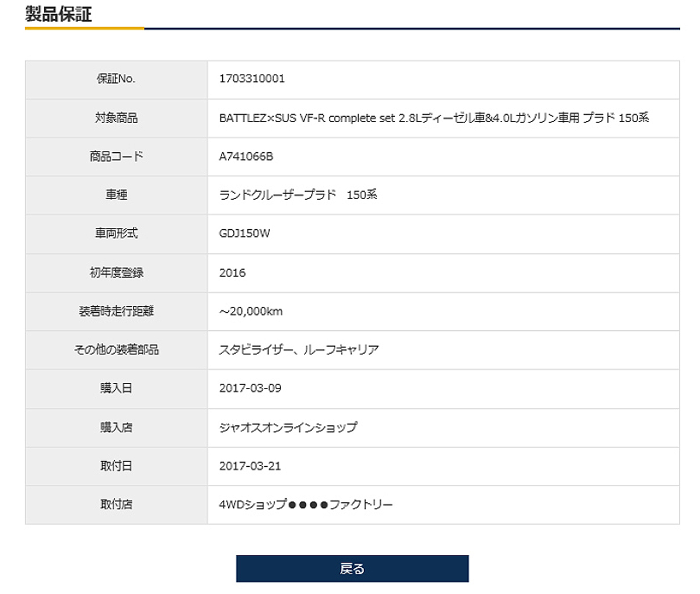The image size is (700, 594).
Task: Select installation date 2017-03-21
Action: tap(250, 466)
